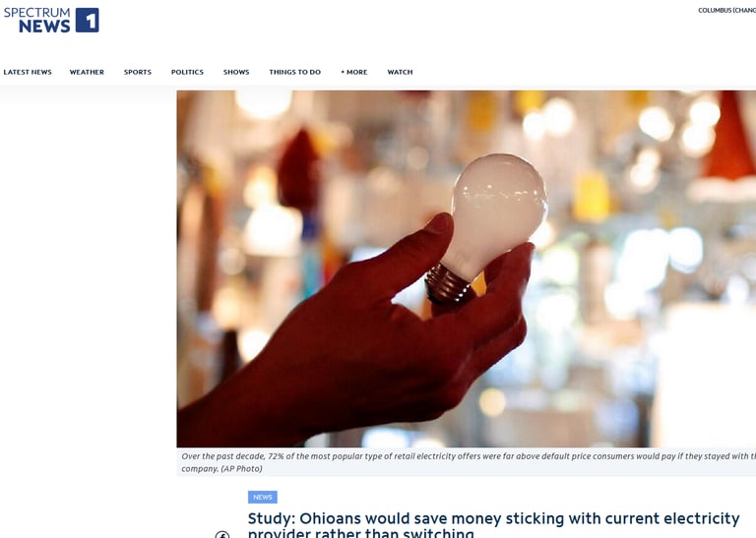
Task: Click the photo caption about retail electricity
Action: (467, 462)
